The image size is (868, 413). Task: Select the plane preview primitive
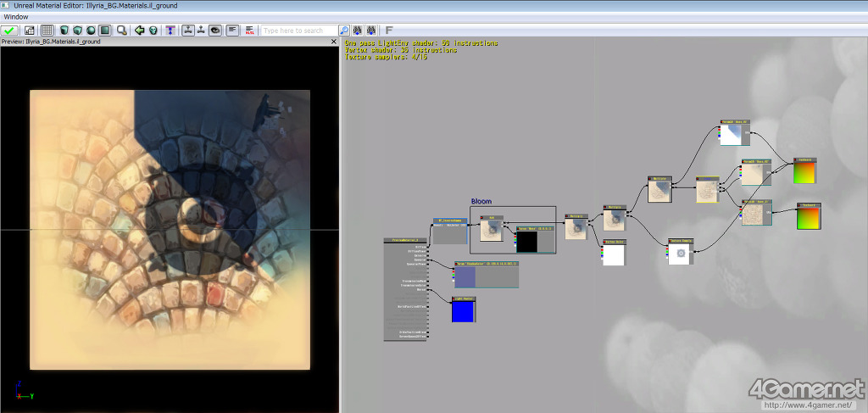[x=105, y=31]
